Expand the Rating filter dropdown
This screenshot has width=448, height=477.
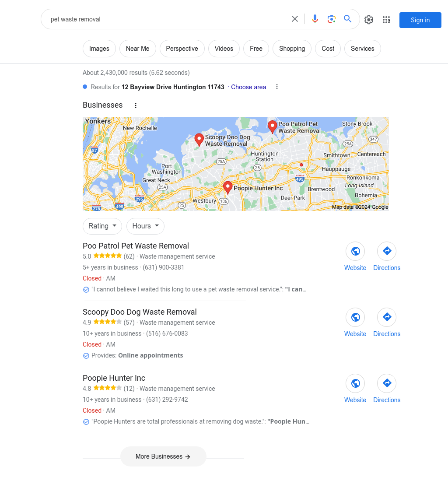(102, 226)
